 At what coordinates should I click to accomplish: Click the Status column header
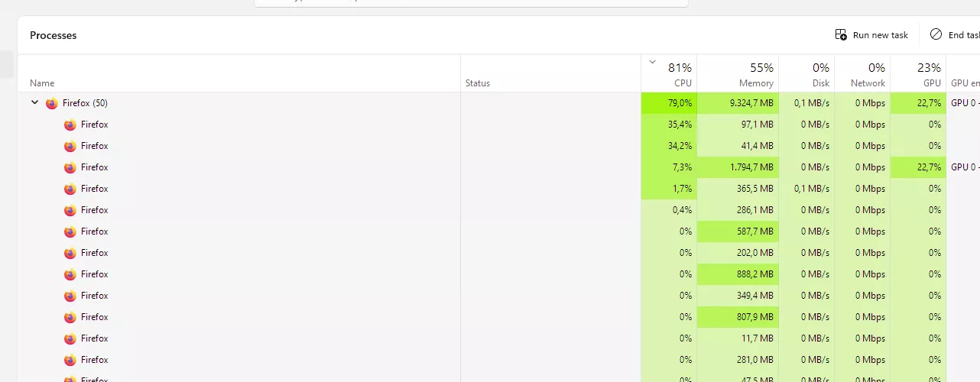pyautogui.click(x=550, y=74)
